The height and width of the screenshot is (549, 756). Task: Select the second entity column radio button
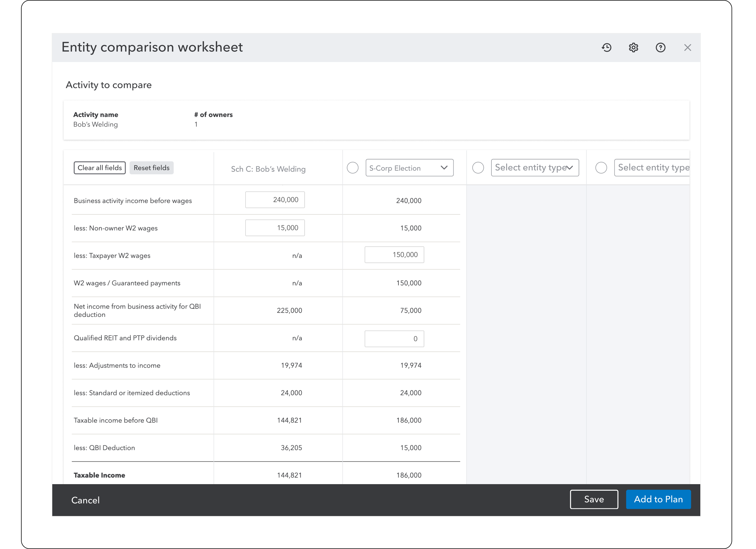[478, 168]
